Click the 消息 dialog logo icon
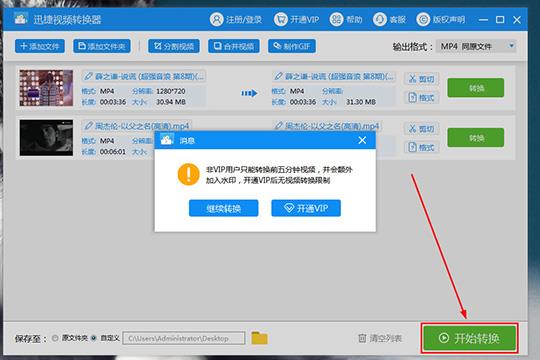 (x=167, y=140)
